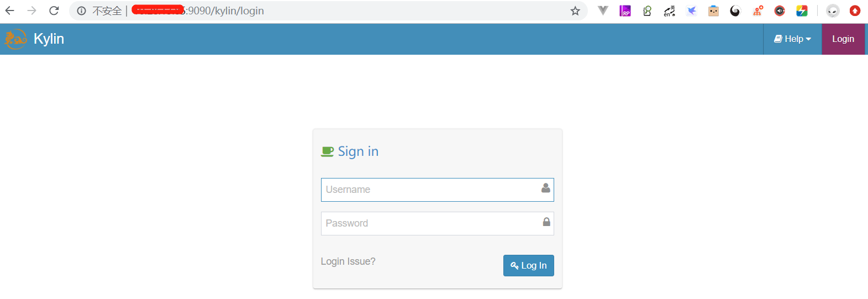Click the English translation extension icon
This screenshot has width=868, height=299.
(x=669, y=11)
